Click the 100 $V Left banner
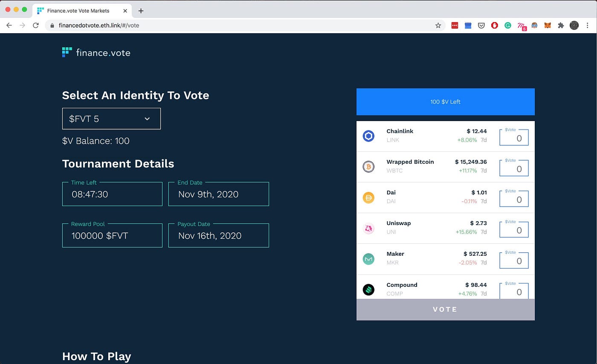 pos(445,102)
